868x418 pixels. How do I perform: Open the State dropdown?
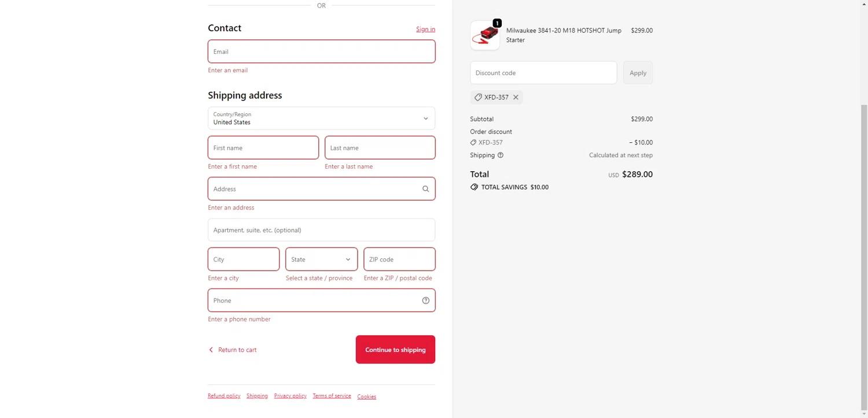coord(321,260)
